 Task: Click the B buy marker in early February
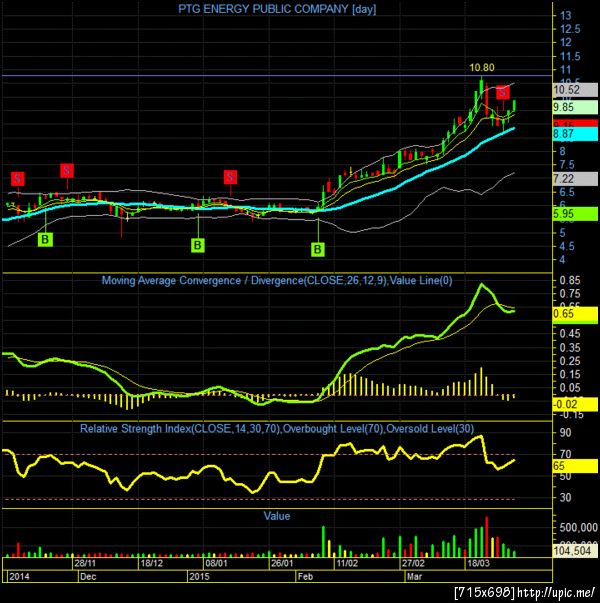pos(318,249)
